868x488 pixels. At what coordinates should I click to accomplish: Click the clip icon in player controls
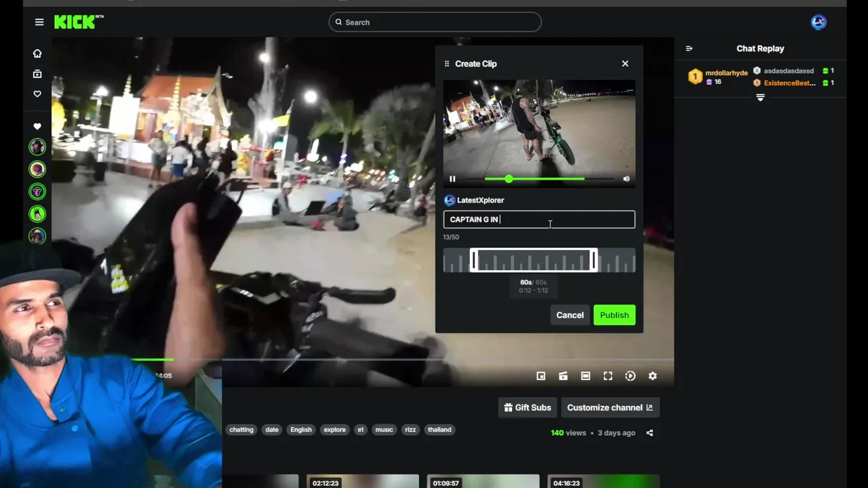[x=563, y=376]
